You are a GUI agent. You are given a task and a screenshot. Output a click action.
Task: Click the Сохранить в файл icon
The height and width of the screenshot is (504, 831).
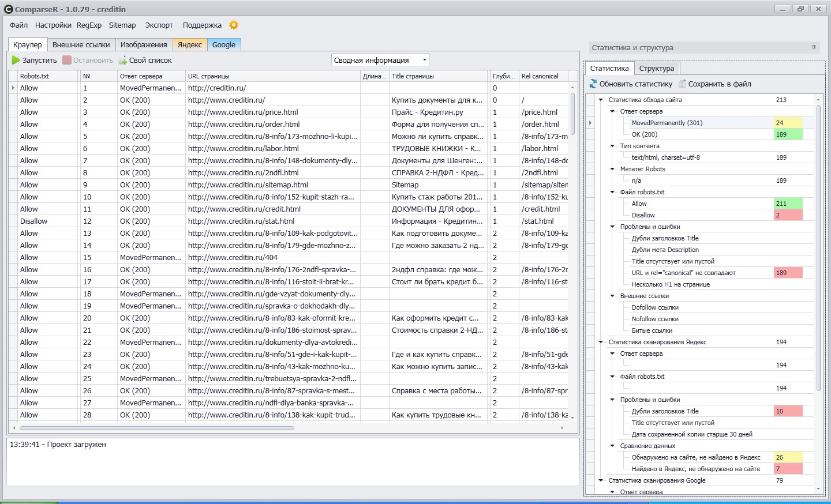pyautogui.click(x=682, y=84)
